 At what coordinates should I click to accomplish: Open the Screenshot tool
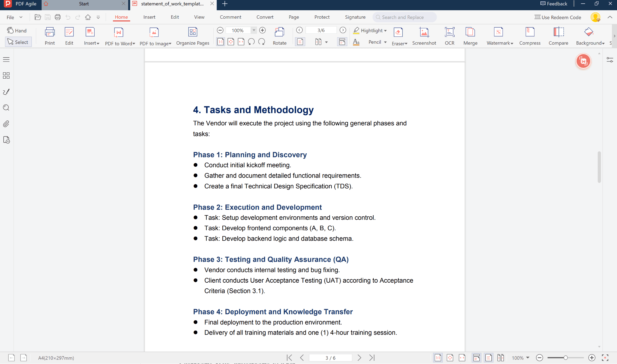pos(424,32)
